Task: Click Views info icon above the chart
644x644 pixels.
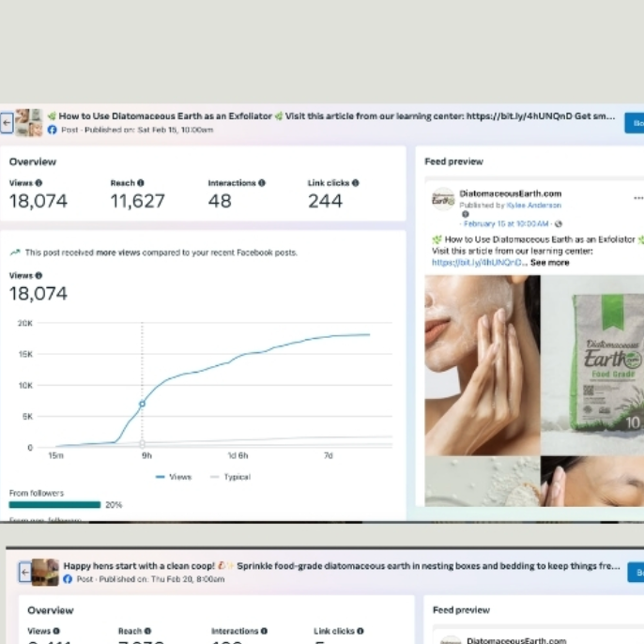Action: (x=38, y=276)
